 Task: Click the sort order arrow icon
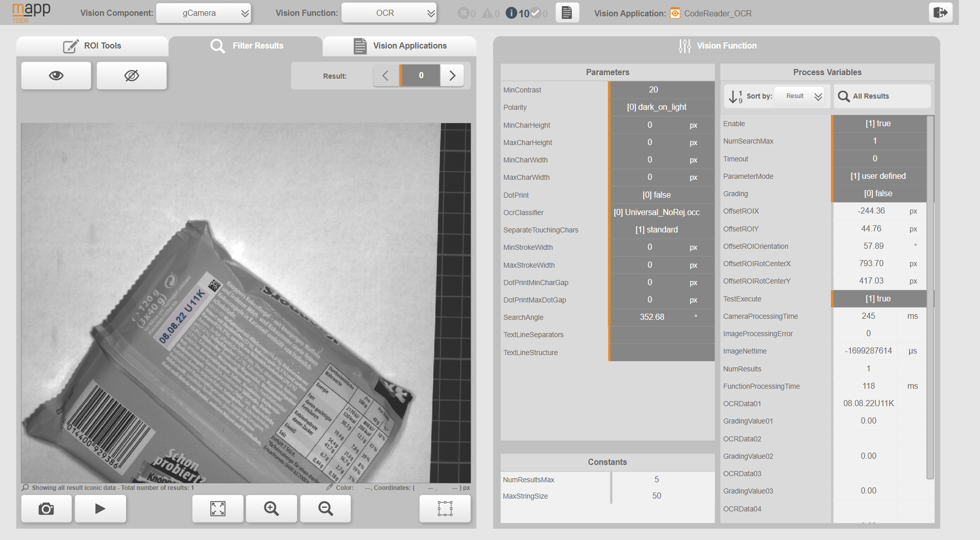tap(736, 97)
